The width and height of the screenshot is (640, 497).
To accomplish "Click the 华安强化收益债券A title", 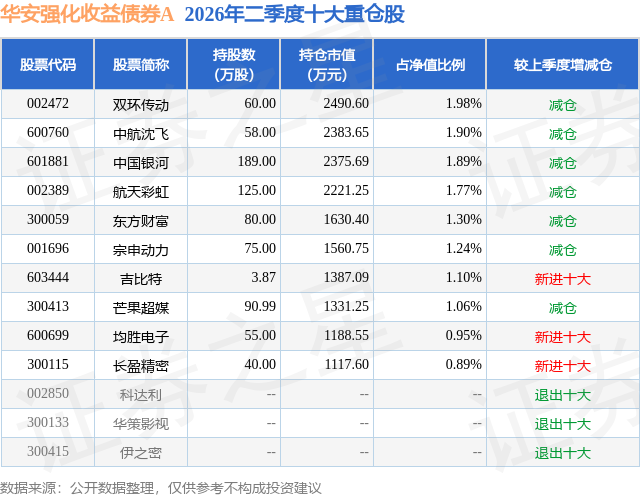I will pos(87,14).
